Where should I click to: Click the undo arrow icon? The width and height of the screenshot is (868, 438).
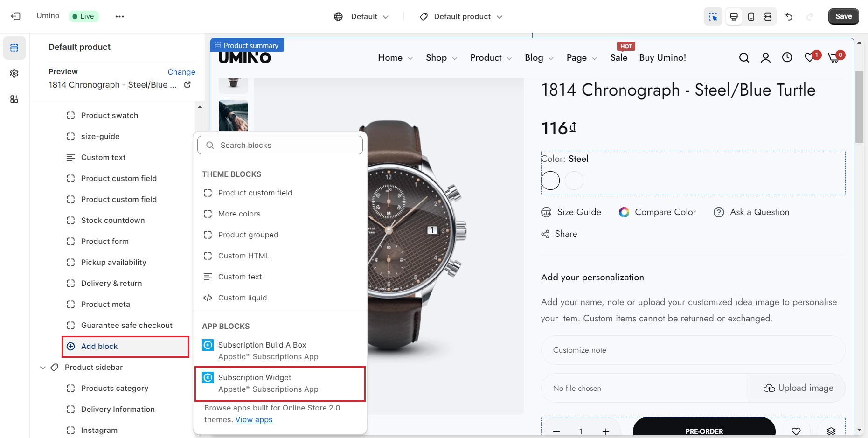(x=789, y=17)
